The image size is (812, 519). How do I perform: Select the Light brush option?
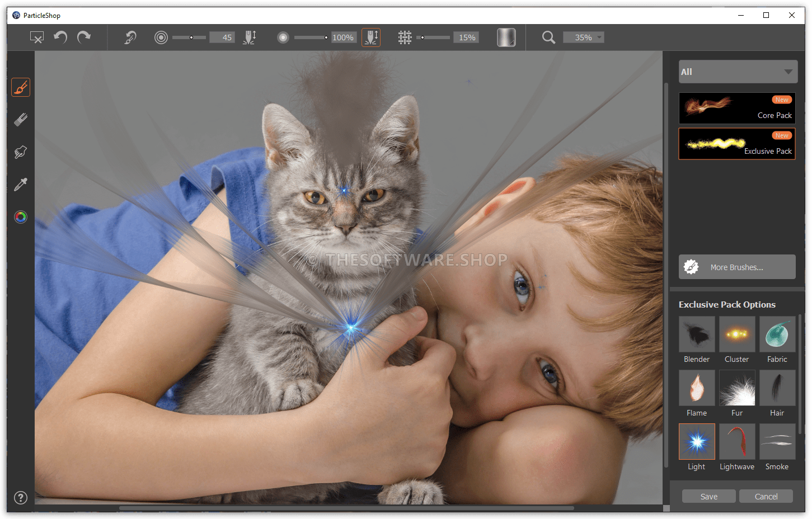pos(696,441)
